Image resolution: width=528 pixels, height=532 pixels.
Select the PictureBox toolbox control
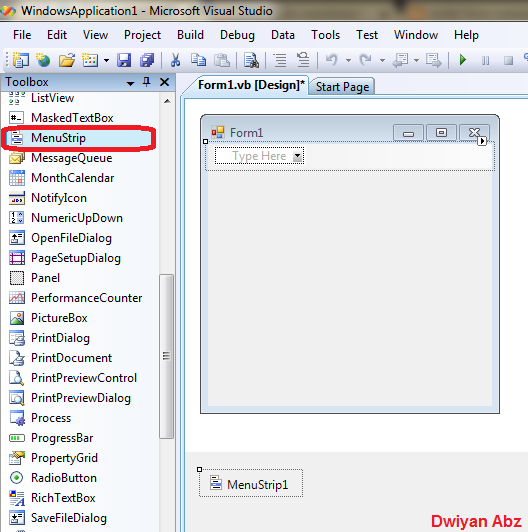(x=80, y=318)
